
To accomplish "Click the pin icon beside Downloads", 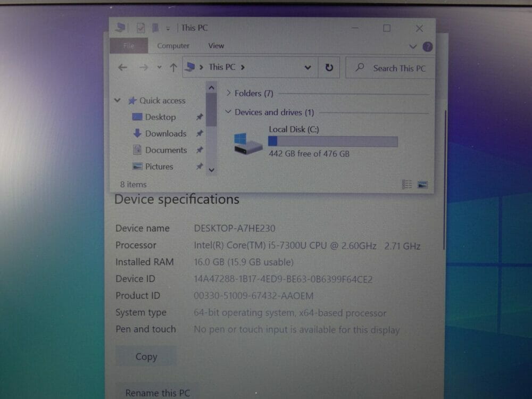I will click(x=199, y=134).
